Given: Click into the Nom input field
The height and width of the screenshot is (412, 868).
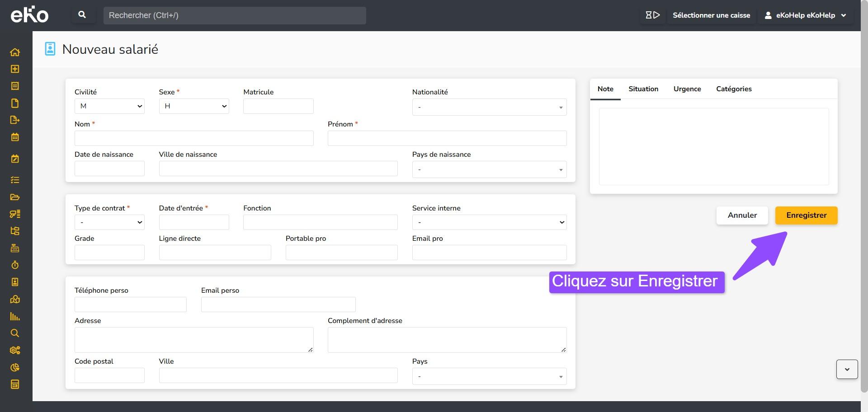Looking at the screenshot, I should pos(194,138).
